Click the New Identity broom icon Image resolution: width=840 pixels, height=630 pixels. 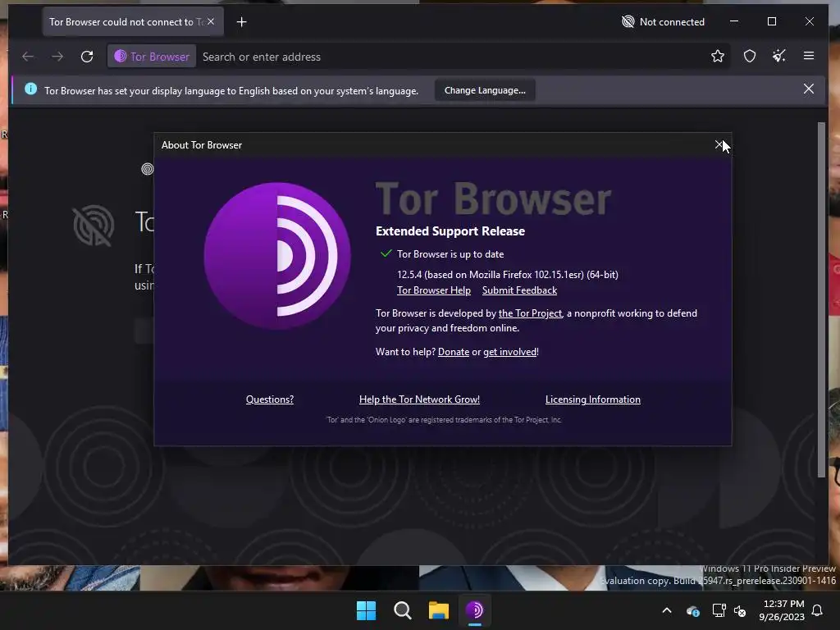[x=779, y=57]
